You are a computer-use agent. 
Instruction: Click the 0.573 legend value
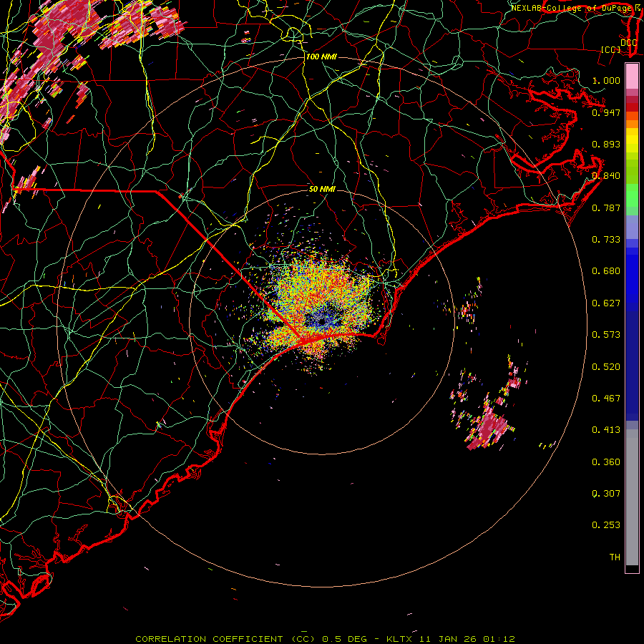[x=606, y=335]
